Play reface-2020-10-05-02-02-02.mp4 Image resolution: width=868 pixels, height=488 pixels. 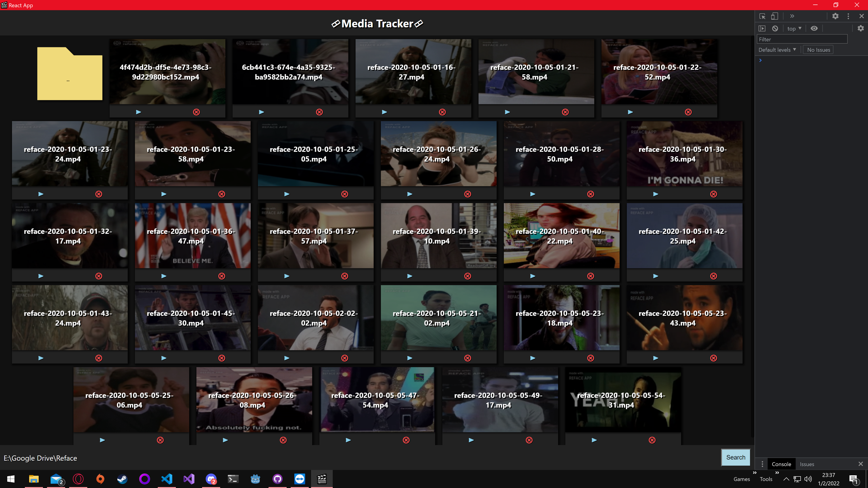point(287,358)
